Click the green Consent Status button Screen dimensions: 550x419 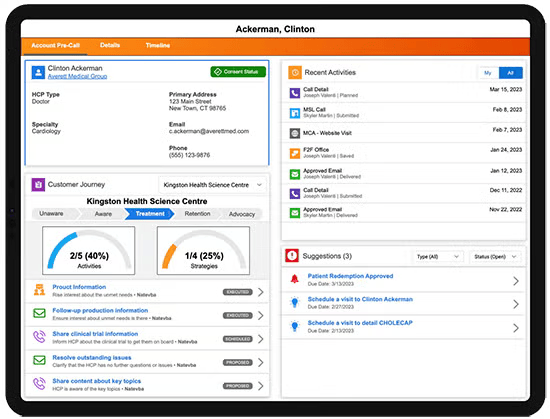pyautogui.click(x=238, y=72)
